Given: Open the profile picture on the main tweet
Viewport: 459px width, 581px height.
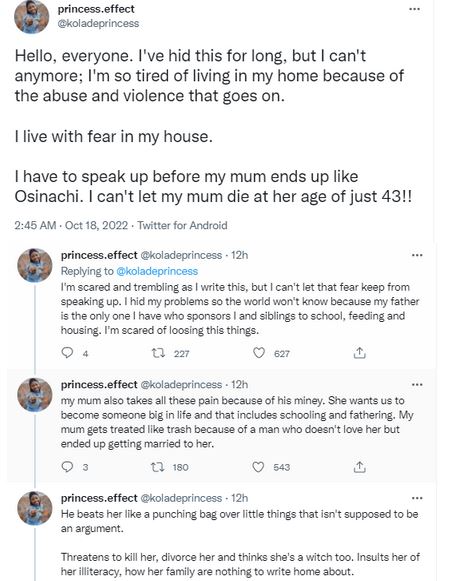Looking at the screenshot, I should [x=32, y=16].
